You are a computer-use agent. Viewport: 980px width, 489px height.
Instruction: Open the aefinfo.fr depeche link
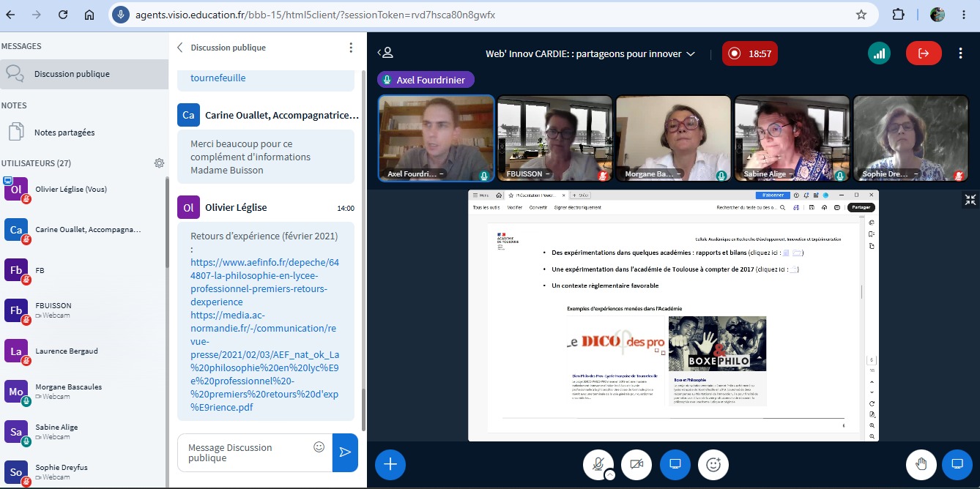pos(264,282)
